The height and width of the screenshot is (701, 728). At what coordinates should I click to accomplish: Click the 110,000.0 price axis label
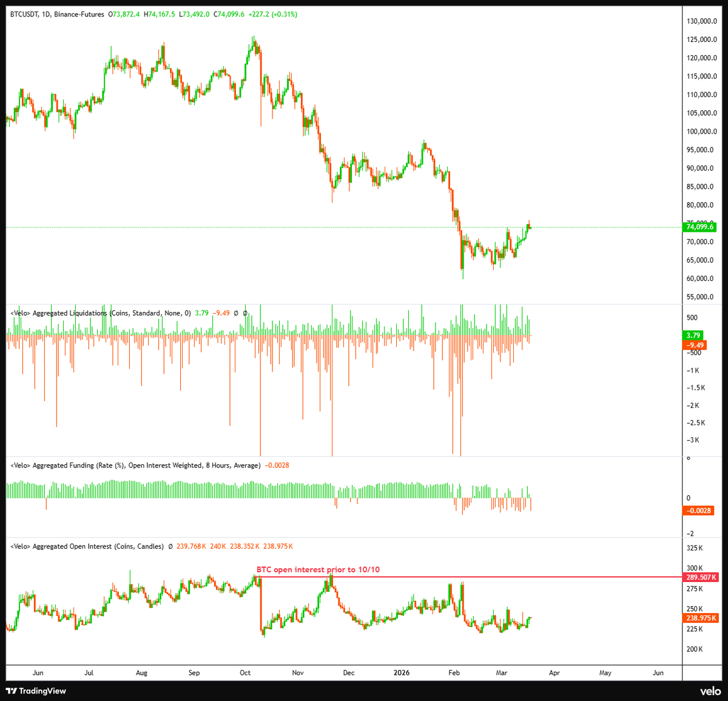tap(702, 95)
